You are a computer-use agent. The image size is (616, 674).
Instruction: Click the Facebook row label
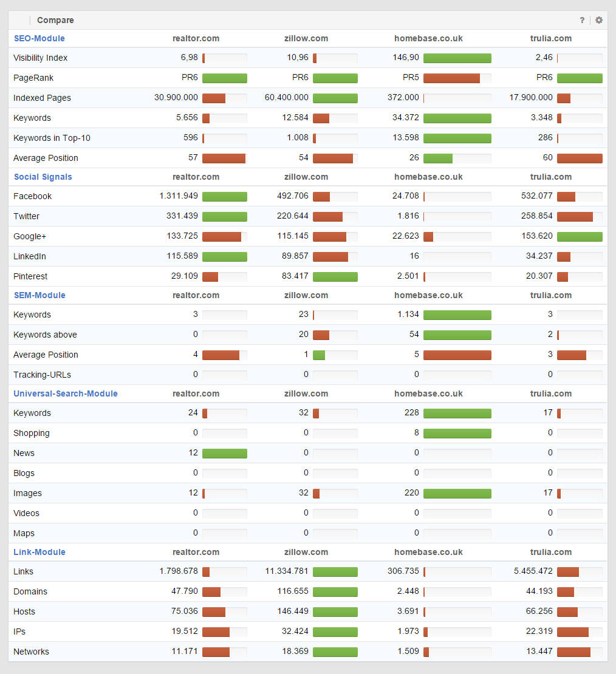click(32, 196)
